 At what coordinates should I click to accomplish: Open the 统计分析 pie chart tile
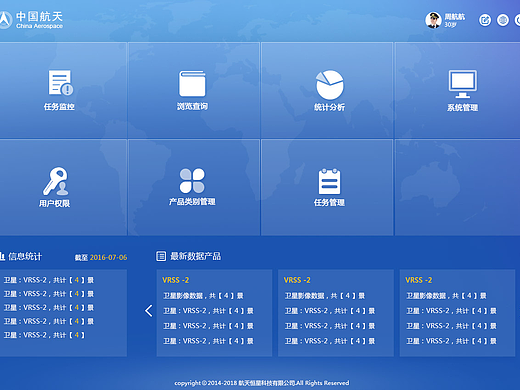[x=327, y=90]
